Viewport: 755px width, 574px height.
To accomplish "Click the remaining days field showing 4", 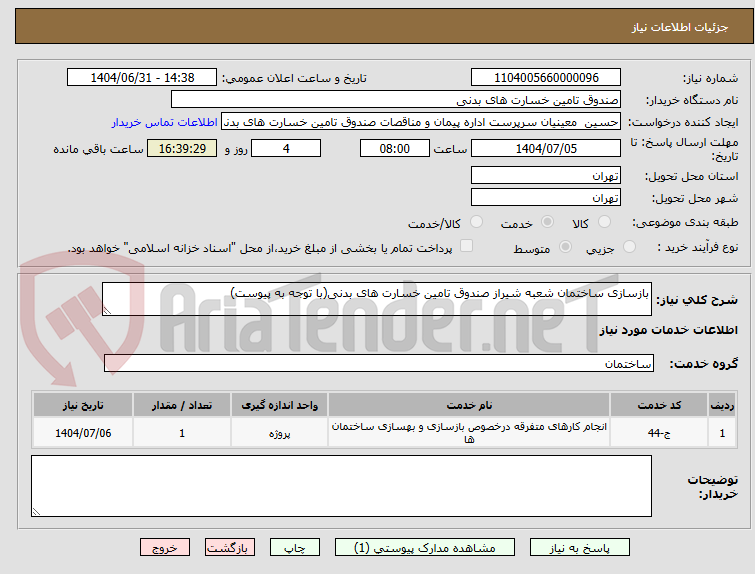I will (286, 148).
